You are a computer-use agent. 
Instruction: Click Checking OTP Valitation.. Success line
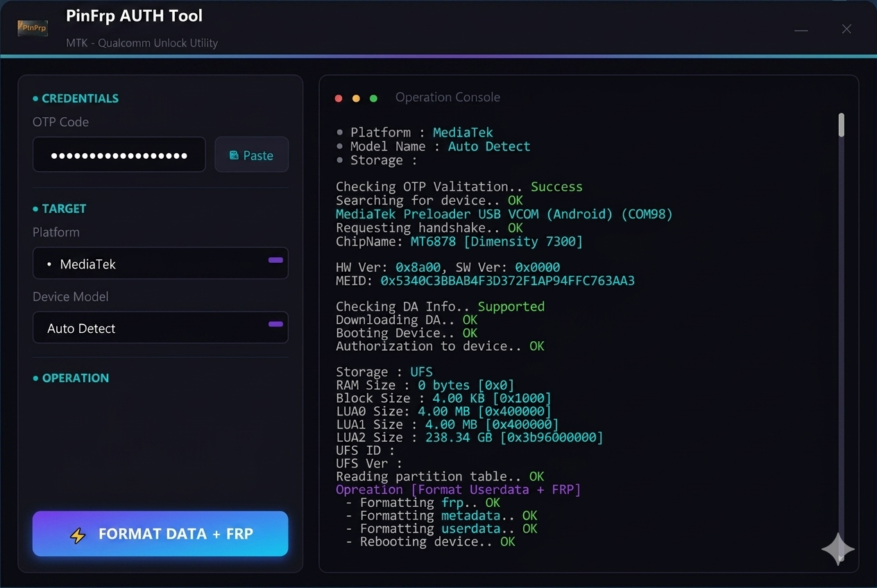click(x=459, y=187)
